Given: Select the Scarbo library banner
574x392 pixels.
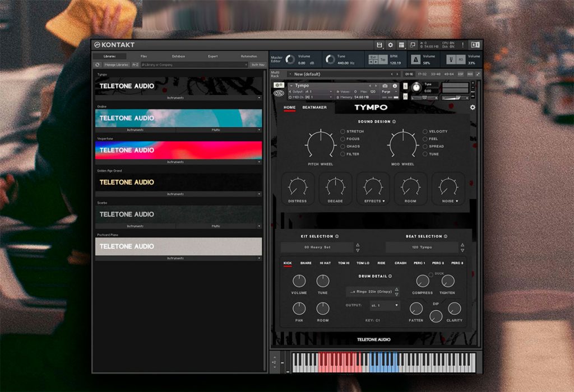Looking at the screenshot, I should (179, 214).
